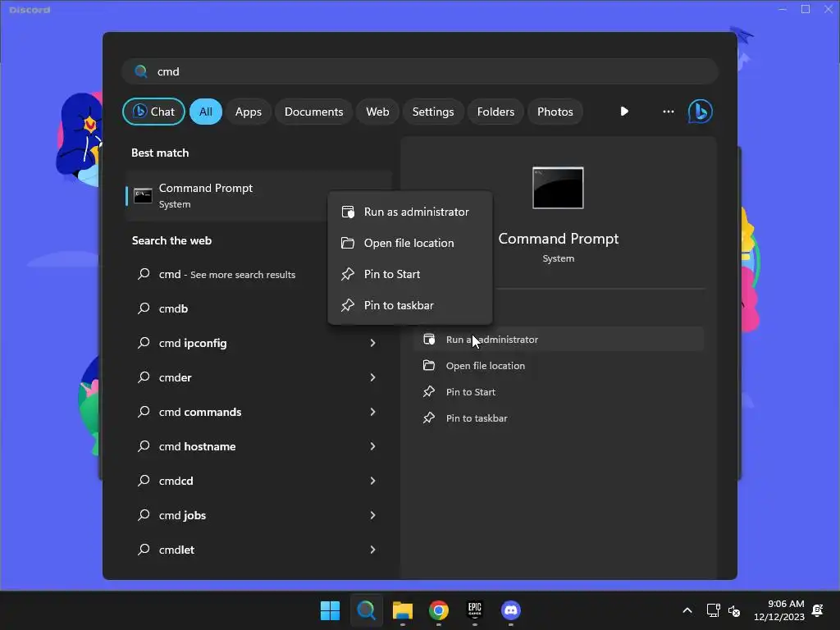Select the Chat filter tab

click(x=153, y=112)
